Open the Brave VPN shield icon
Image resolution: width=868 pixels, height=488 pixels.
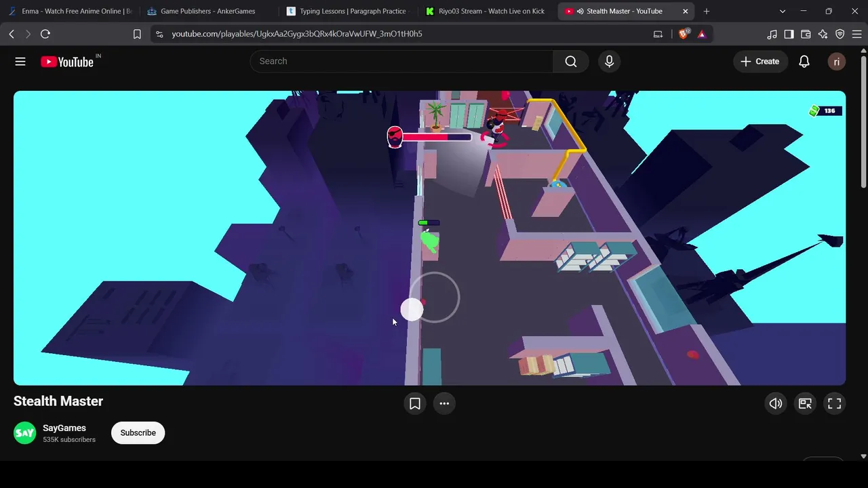tap(840, 34)
